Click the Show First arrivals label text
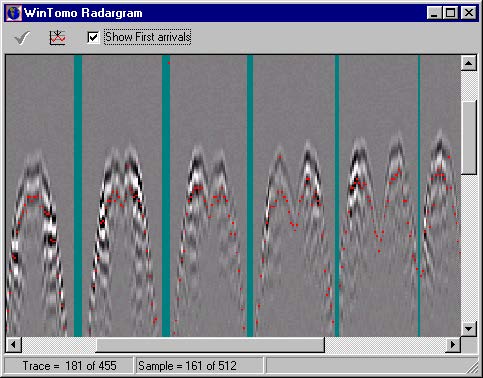 148,37
